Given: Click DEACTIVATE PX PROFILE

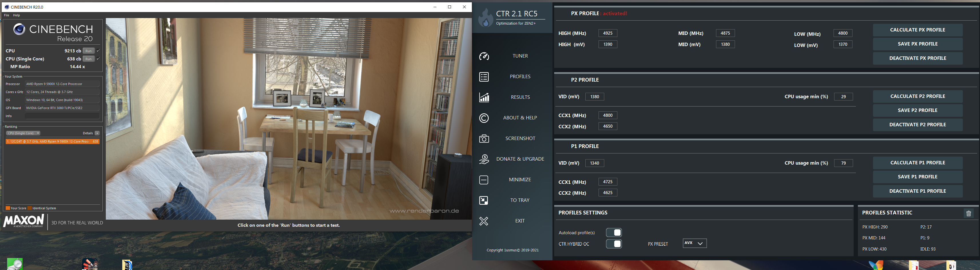Looking at the screenshot, I should click(918, 58).
